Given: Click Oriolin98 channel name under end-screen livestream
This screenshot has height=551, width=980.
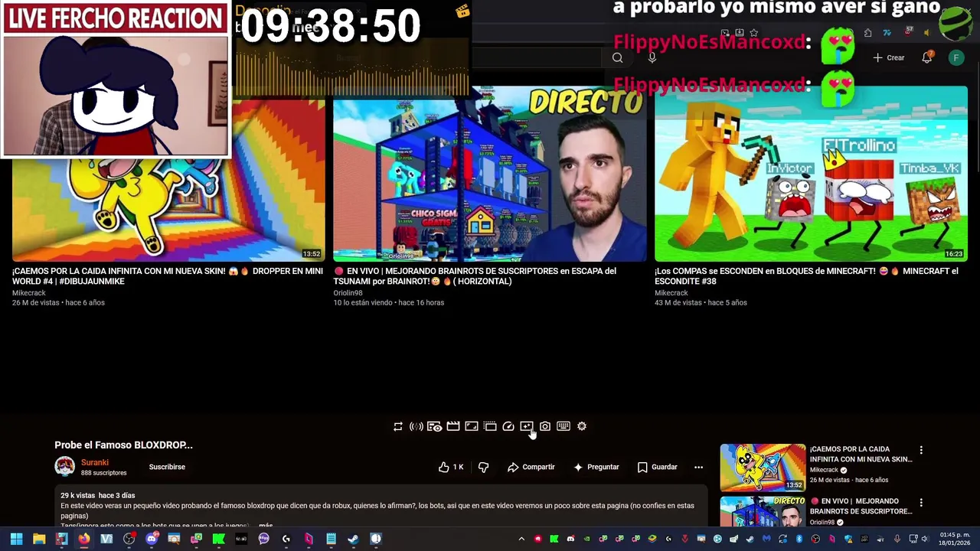Looking at the screenshot, I should 348,293.
